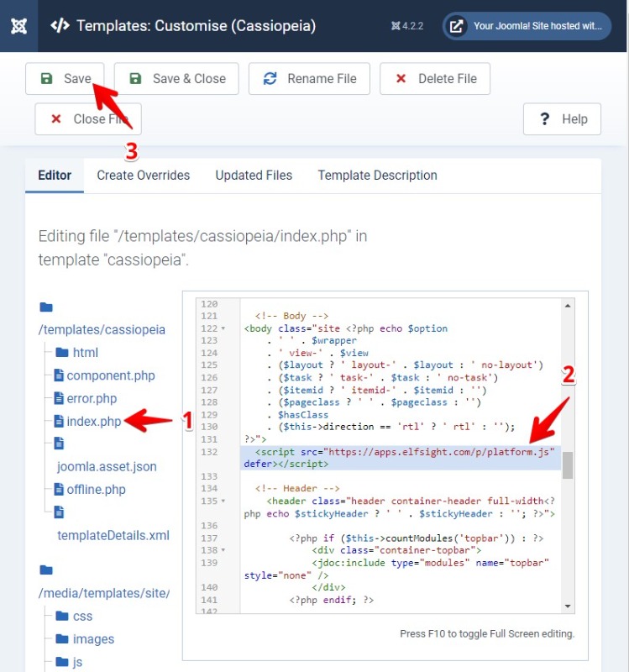This screenshot has height=672, width=629.
Task: Click the code brackets icon beside Templates title
Action: 60,26
